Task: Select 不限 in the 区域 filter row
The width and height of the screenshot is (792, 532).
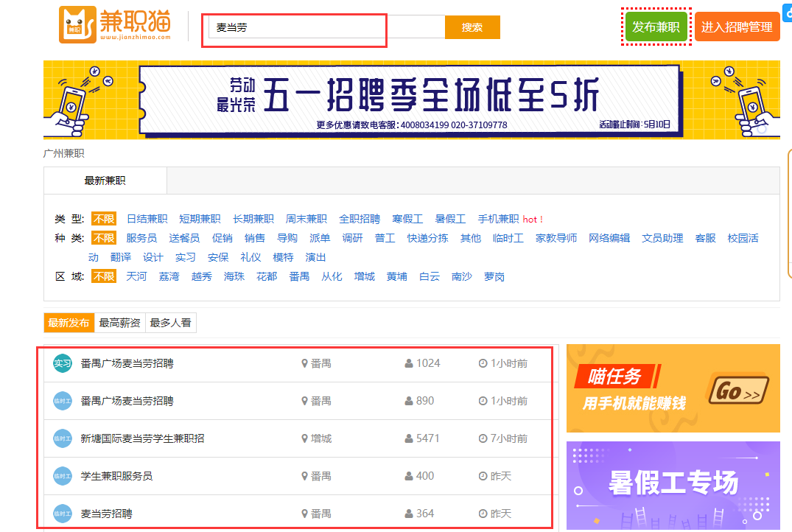Action: (x=104, y=276)
